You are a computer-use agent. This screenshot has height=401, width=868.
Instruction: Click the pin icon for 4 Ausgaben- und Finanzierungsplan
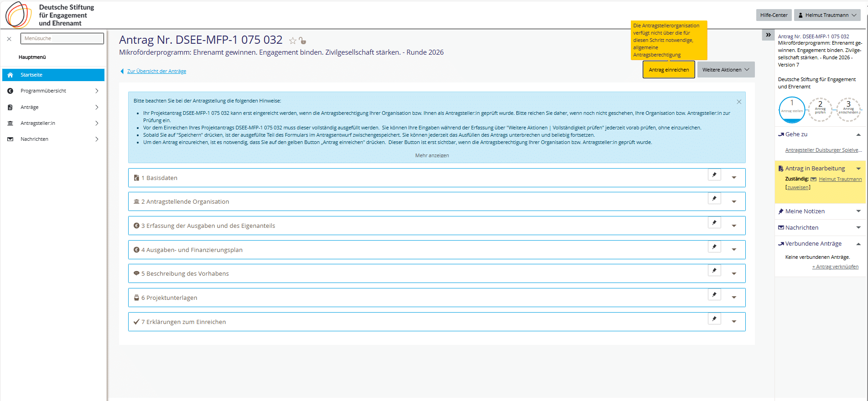click(714, 247)
